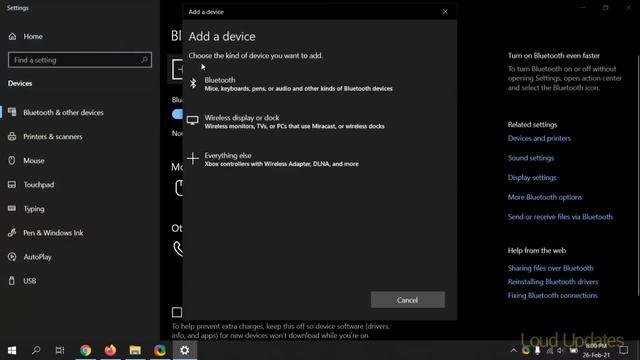The height and width of the screenshot is (360, 640).
Task: Click the Mouse sidebar icon
Action: (12, 160)
